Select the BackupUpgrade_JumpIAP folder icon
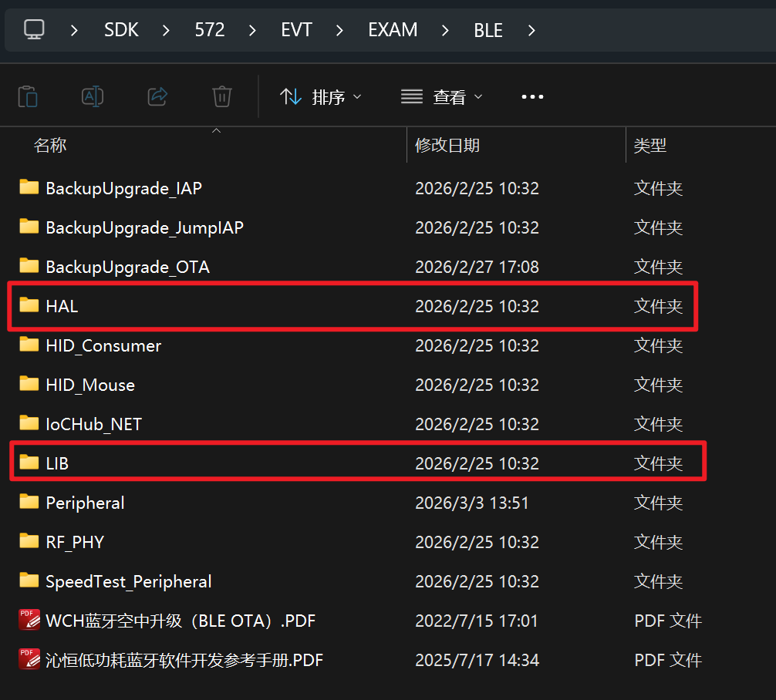Image resolution: width=776 pixels, height=700 pixels. pos(29,226)
